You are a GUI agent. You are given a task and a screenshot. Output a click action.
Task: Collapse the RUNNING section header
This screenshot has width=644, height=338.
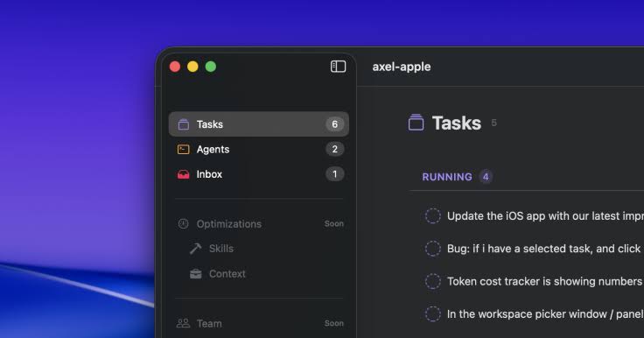click(x=447, y=177)
